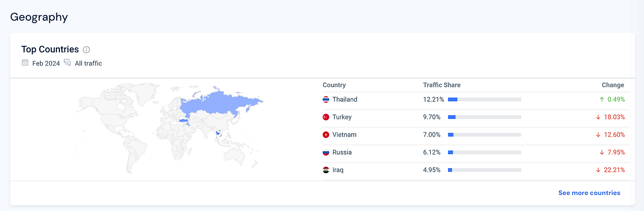Screen dimensions: 644x211
Task: Click the Traffic Share column header
Action: pyautogui.click(x=442, y=85)
